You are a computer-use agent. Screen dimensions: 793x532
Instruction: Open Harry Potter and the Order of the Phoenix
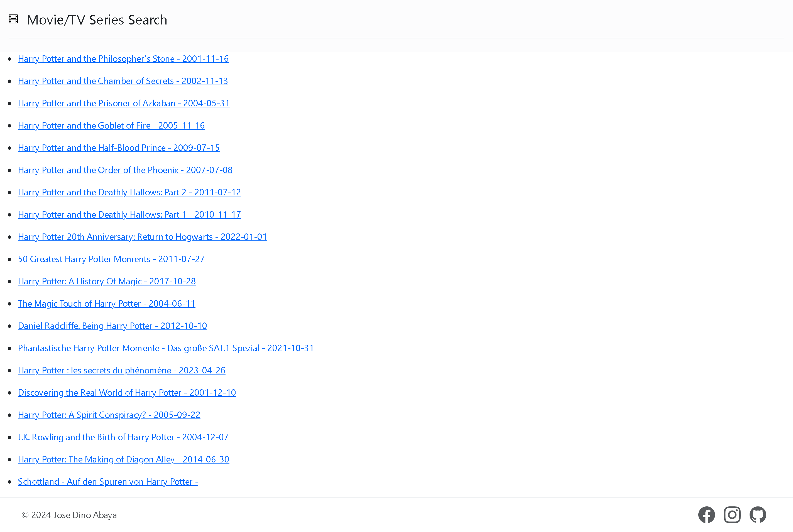[125, 170]
